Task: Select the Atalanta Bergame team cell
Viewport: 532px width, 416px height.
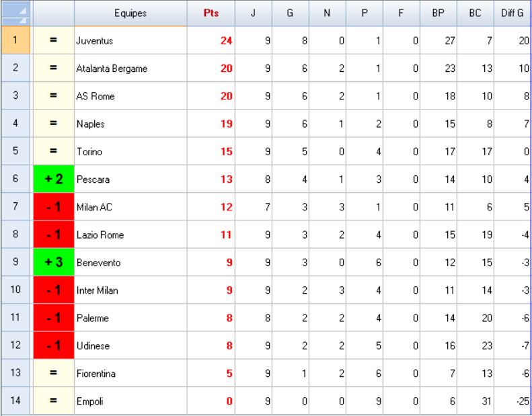Action: coord(130,69)
